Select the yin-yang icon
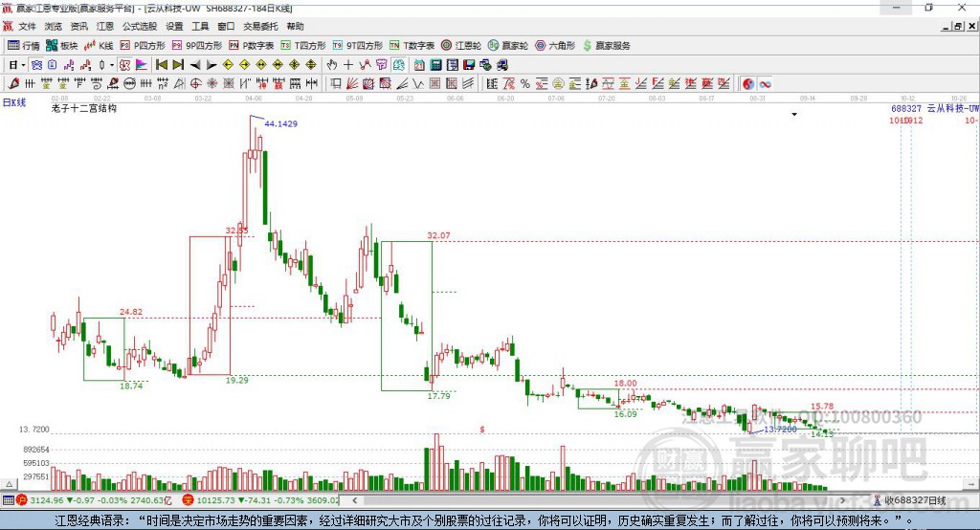980x530 pixels. pyautogui.click(x=748, y=84)
